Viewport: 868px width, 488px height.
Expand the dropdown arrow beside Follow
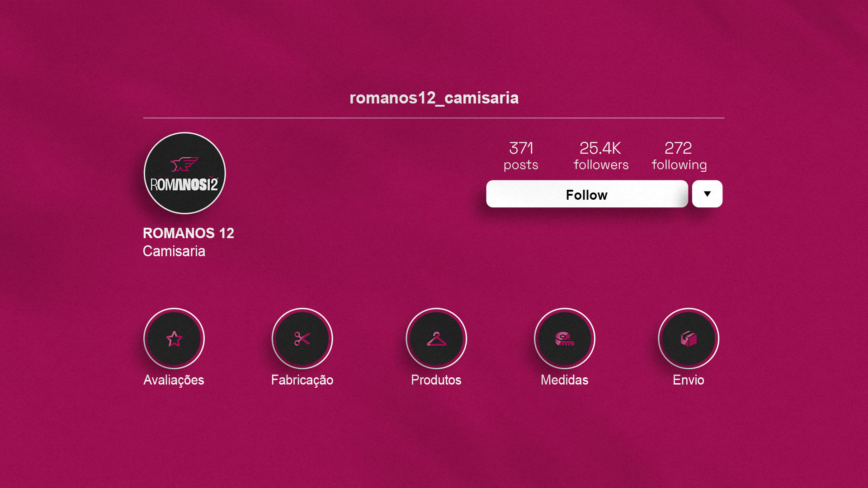pos(707,194)
